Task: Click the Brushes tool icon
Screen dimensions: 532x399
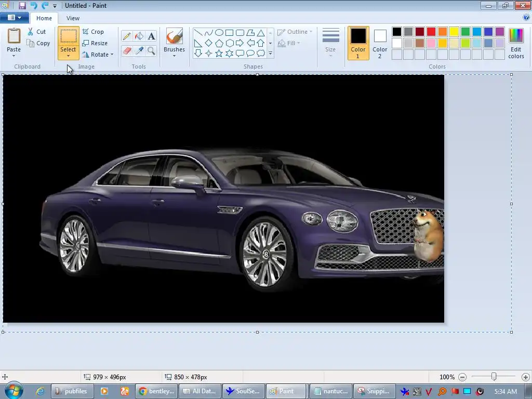Action: (x=175, y=36)
